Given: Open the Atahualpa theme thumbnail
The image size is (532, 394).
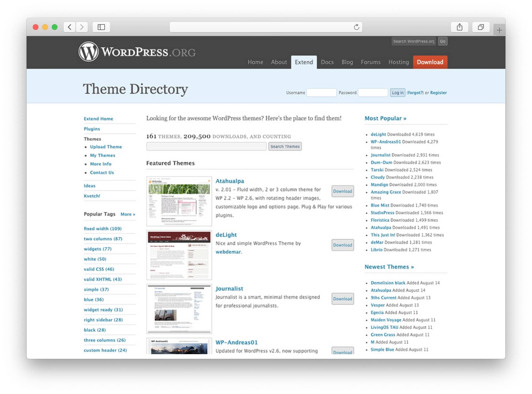Looking at the screenshot, I should pyautogui.click(x=179, y=201).
